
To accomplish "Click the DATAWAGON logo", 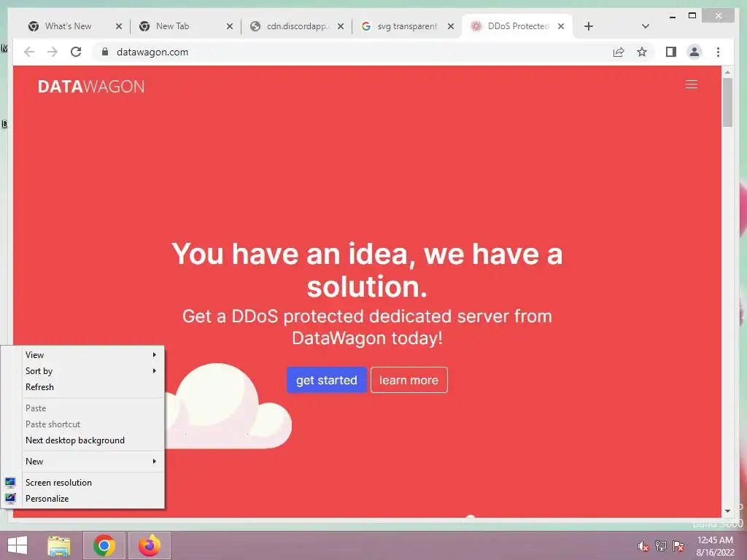I will 91,86.
